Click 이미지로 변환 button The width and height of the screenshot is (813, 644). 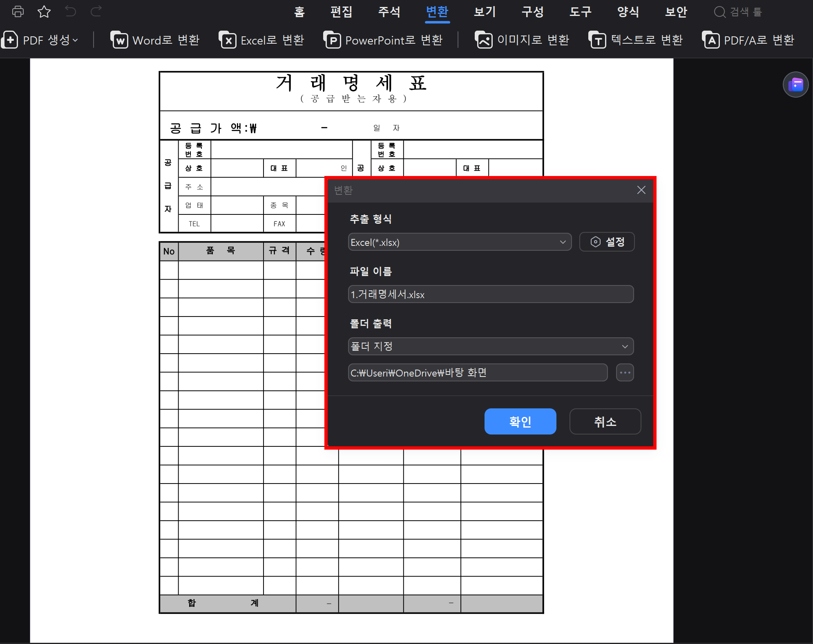point(522,40)
